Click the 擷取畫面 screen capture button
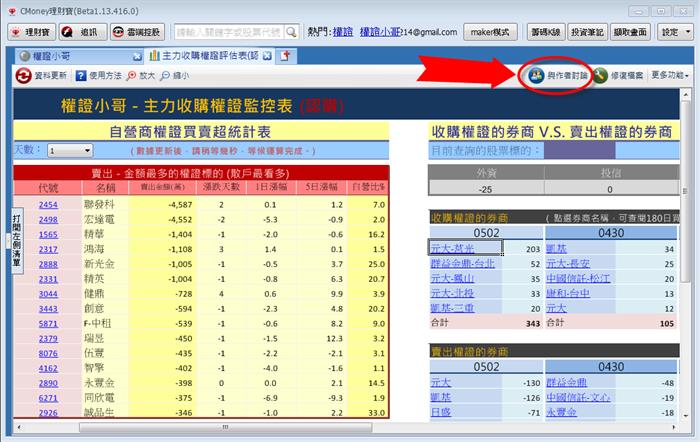This screenshot has height=442, width=700. [x=630, y=32]
